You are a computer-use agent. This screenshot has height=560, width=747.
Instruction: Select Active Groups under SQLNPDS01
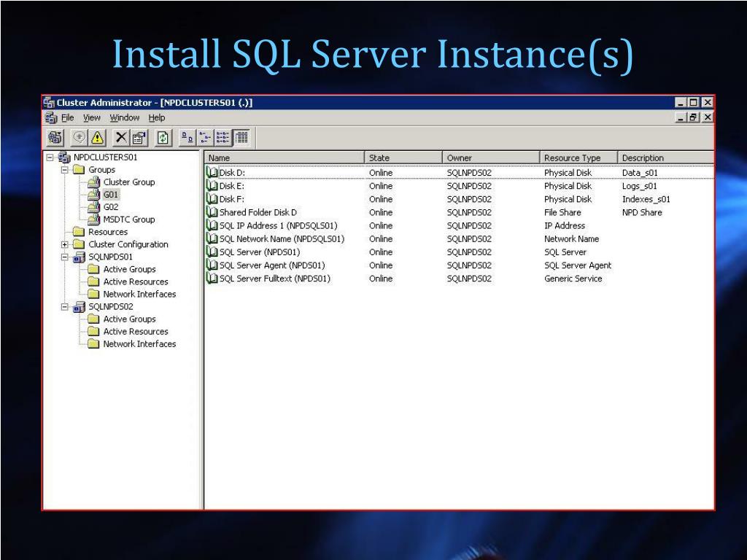pyautogui.click(x=130, y=269)
